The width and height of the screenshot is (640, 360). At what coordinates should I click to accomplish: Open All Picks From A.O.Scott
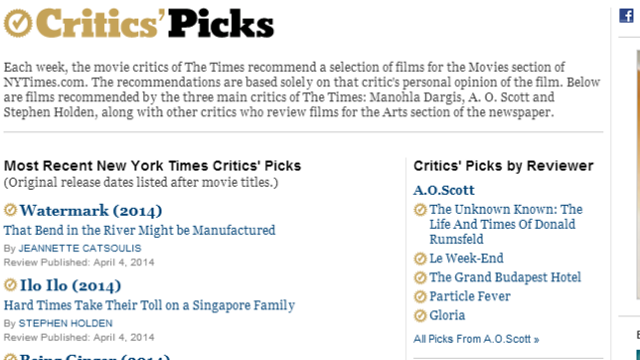click(x=476, y=339)
